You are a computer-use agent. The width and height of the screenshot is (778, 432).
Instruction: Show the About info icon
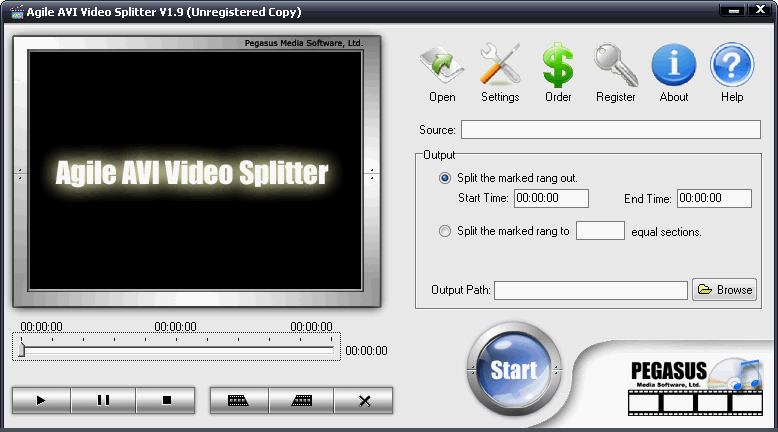[x=673, y=73]
